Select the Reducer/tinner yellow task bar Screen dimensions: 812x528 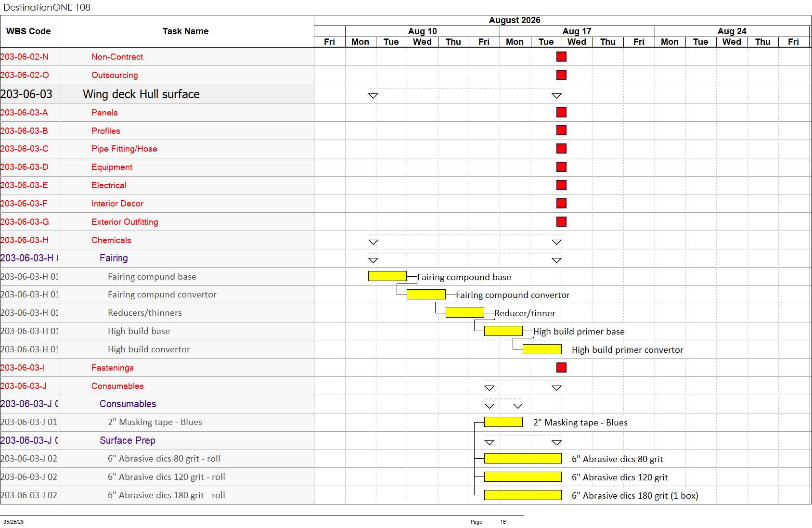coord(465,313)
